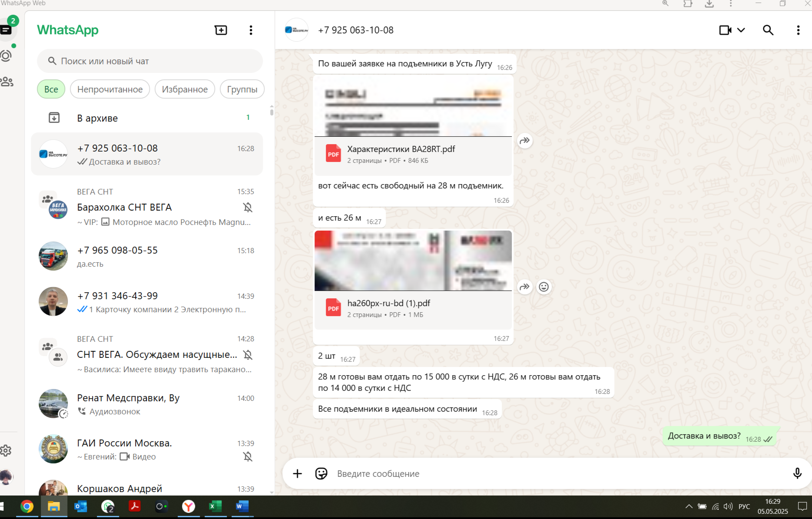812x519 pixels.
Task: Open WhatsApp Settings gear
Action: click(x=6, y=450)
